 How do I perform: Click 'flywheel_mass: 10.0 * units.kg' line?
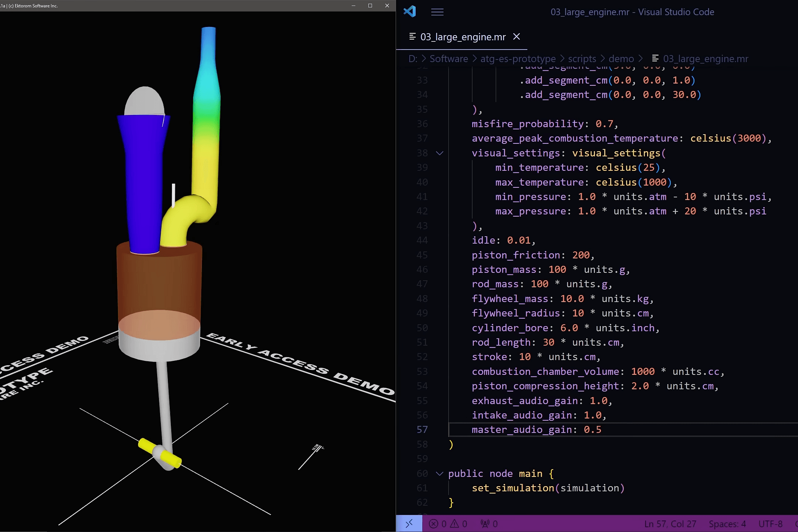(562, 299)
